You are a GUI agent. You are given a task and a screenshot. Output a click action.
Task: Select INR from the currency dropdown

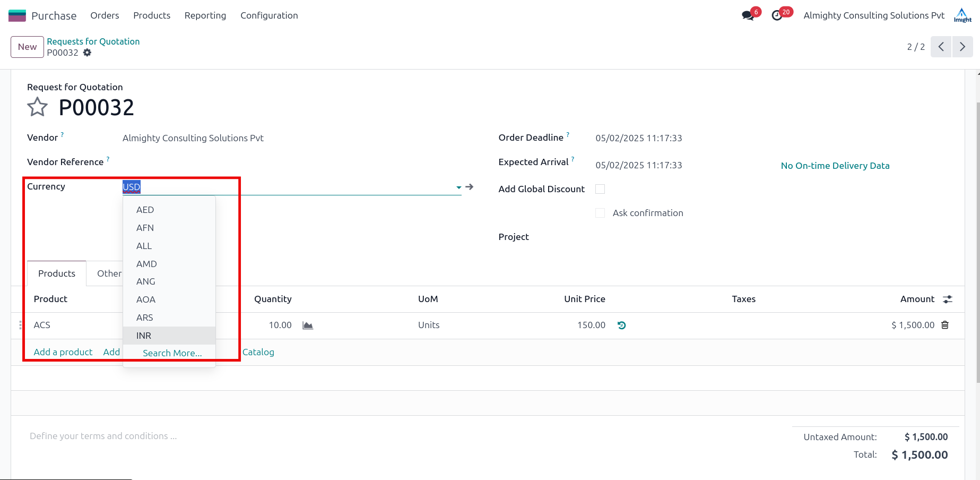144,336
